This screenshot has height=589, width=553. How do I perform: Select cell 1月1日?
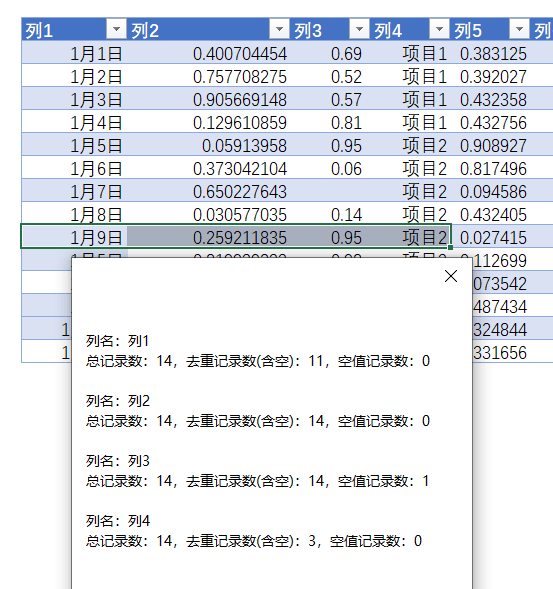[74, 53]
